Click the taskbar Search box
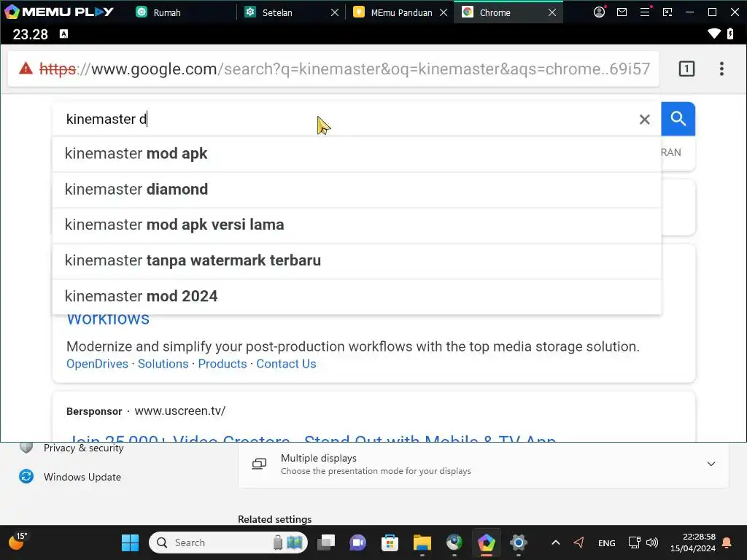This screenshot has width=747, height=560. (x=228, y=542)
